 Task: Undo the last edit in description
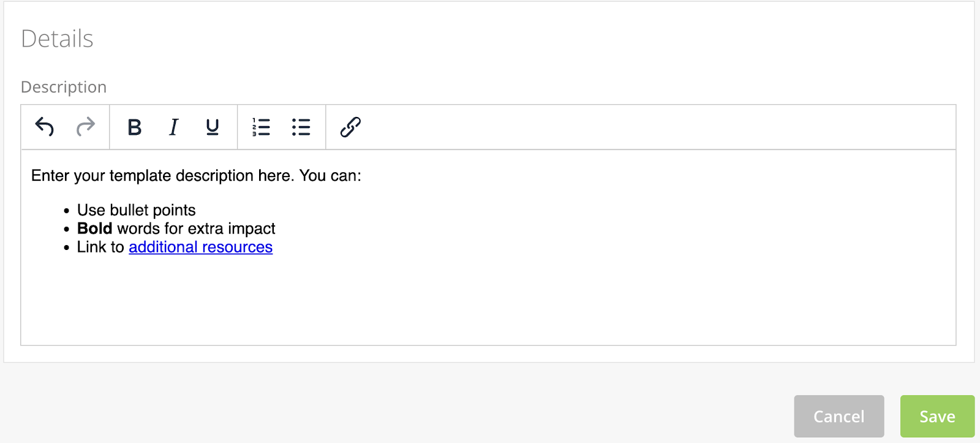tap(45, 127)
